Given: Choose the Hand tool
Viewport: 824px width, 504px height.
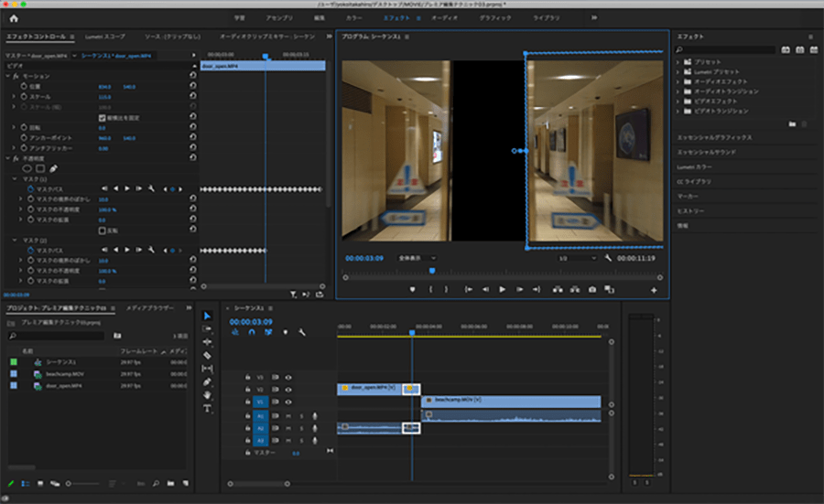Looking at the screenshot, I should (x=207, y=394).
